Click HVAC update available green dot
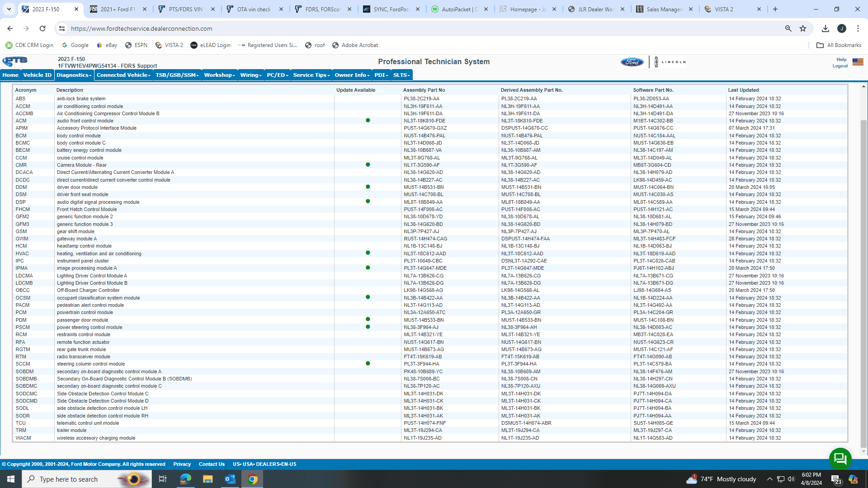 click(x=368, y=253)
